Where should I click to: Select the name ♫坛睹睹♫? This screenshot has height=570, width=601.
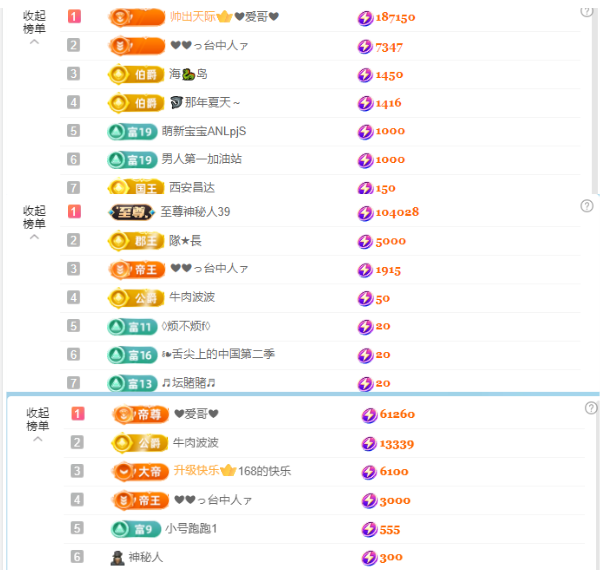point(188,383)
